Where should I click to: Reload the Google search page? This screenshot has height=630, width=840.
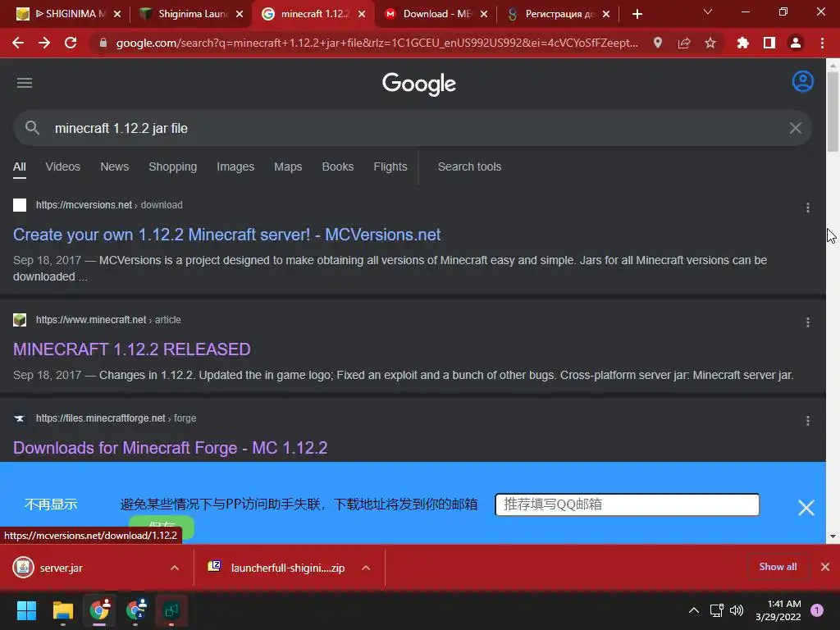(x=71, y=43)
